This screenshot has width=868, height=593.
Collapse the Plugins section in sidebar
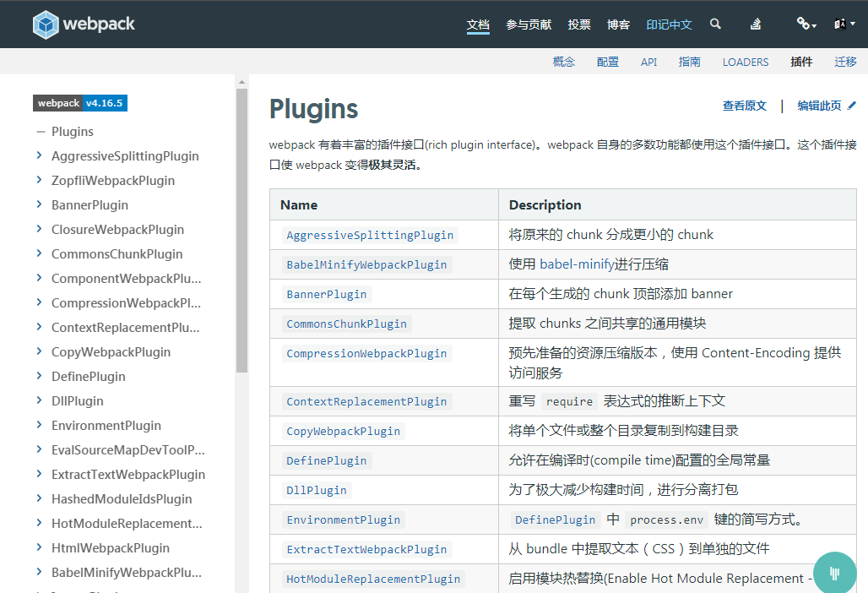click(x=41, y=132)
